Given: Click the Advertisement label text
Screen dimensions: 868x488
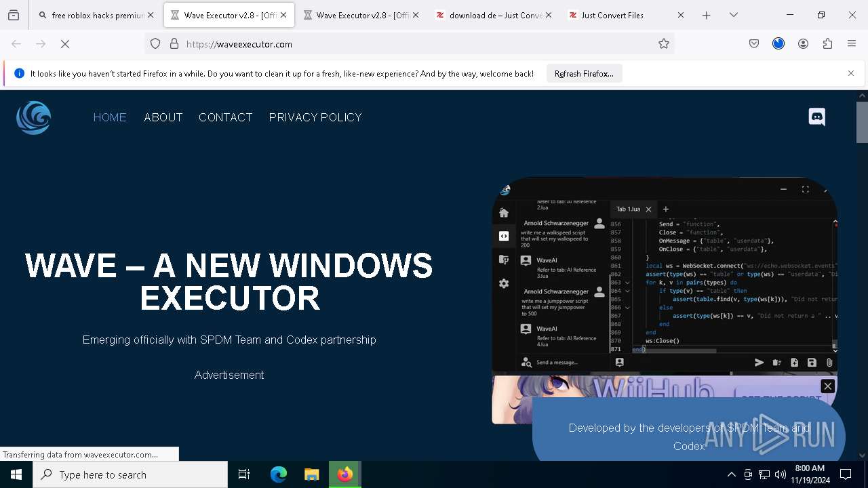Looking at the screenshot, I should 229,375.
